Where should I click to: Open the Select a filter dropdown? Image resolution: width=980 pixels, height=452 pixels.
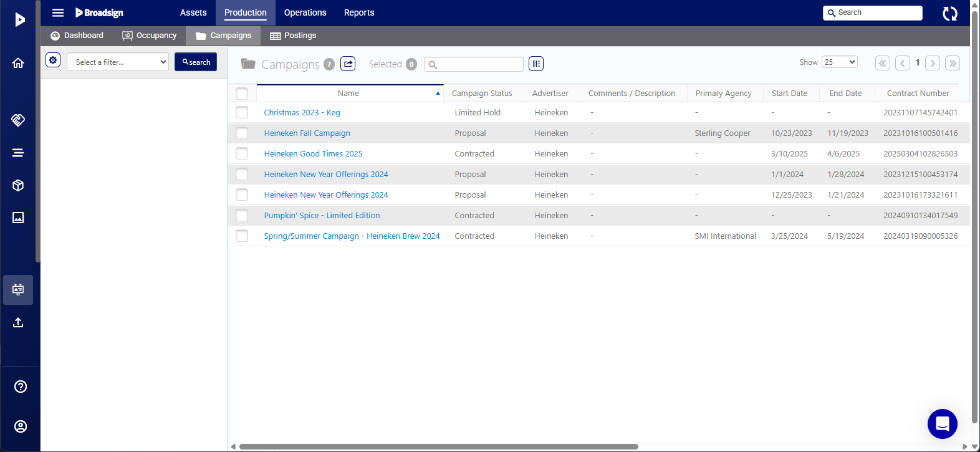[x=118, y=62]
